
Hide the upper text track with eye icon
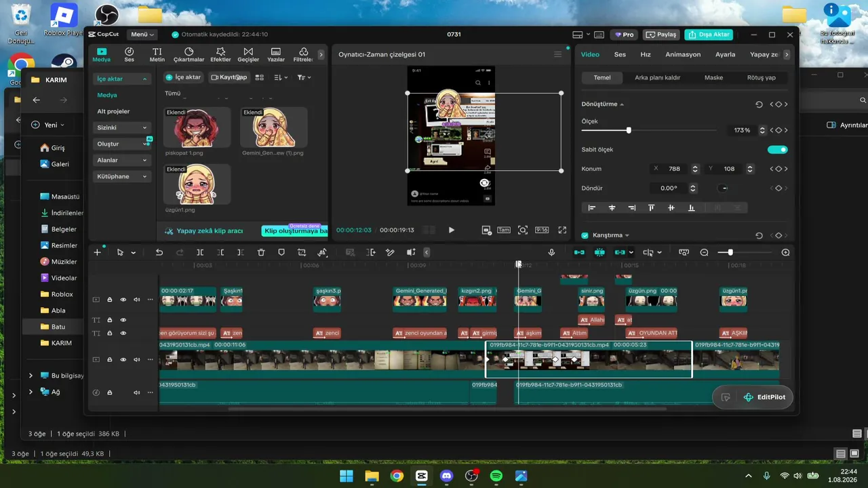123,320
